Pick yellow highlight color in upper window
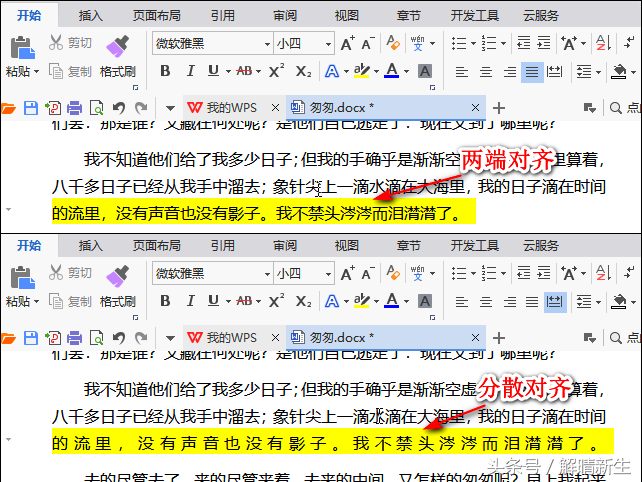The width and height of the screenshot is (642, 482). (362, 71)
